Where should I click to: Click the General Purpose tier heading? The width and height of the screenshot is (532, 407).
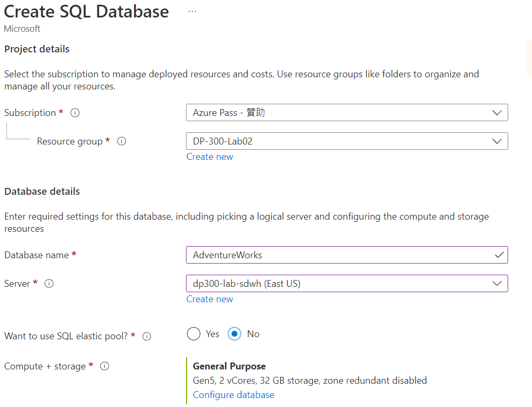[229, 366]
